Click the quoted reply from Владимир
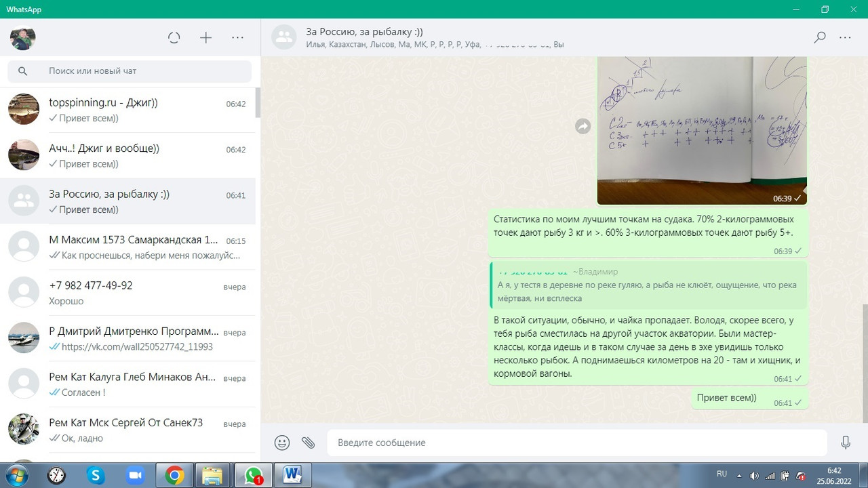 click(x=649, y=285)
